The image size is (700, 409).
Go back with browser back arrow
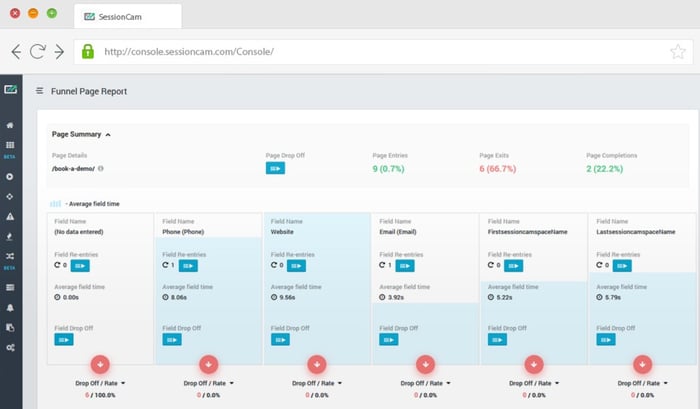pos(16,51)
